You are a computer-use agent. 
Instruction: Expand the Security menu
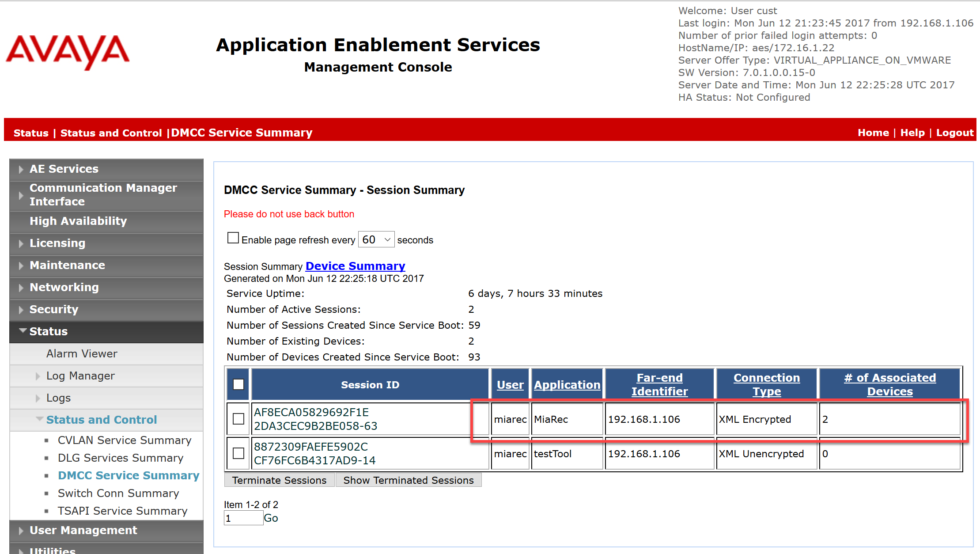click(x=106, y=310)
